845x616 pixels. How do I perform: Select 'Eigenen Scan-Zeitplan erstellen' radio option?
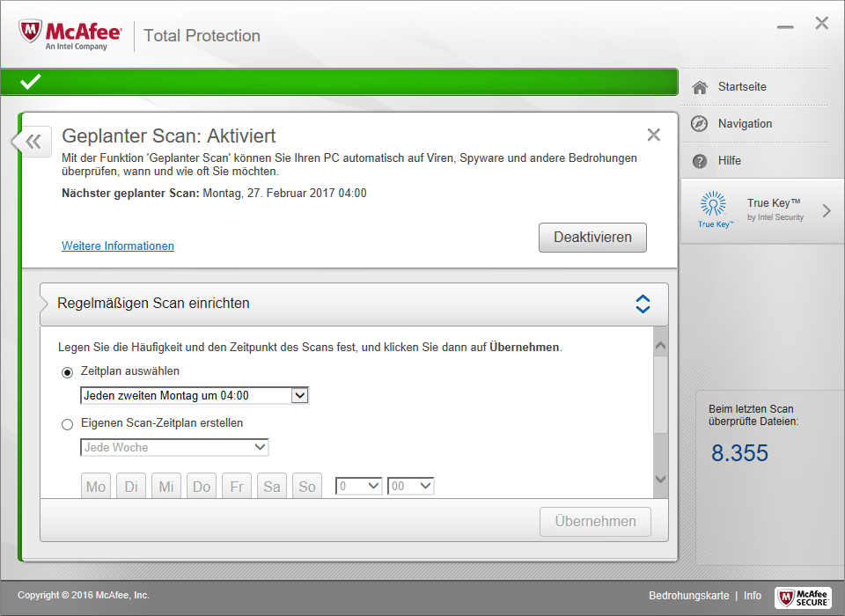point(68,424)
